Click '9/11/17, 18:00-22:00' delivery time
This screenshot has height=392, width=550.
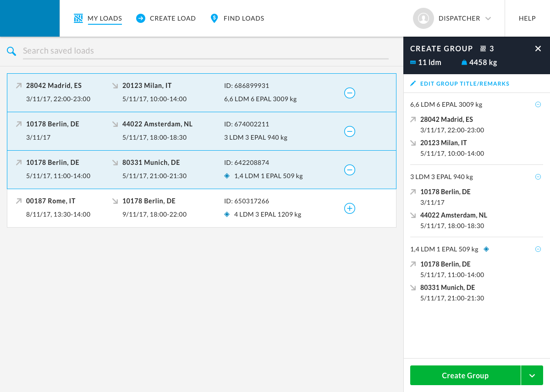pyautogui.click(x=154, y=214)
